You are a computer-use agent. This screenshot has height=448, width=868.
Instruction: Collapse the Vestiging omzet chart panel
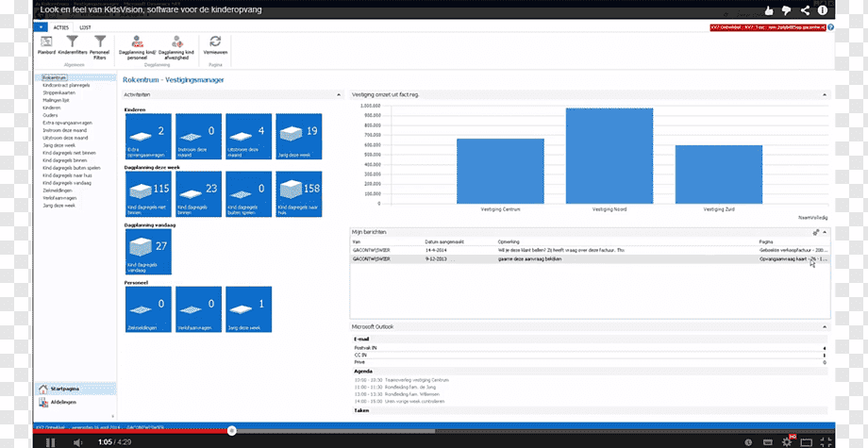tap(825, 95)
